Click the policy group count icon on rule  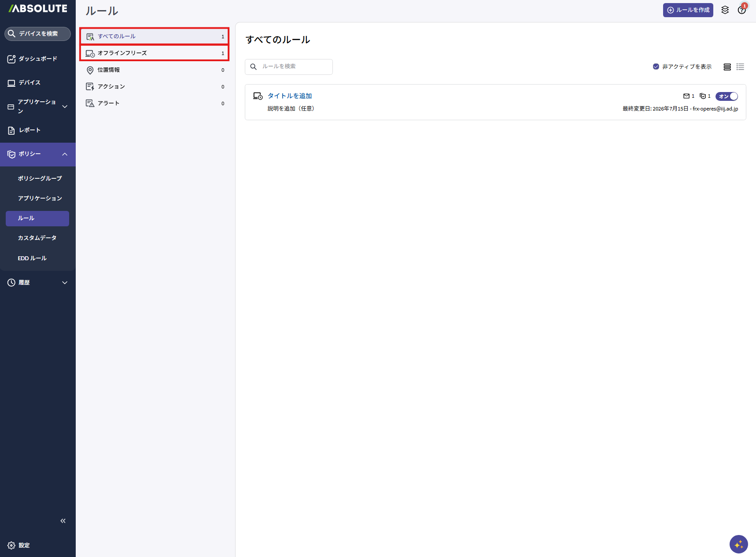703,96
